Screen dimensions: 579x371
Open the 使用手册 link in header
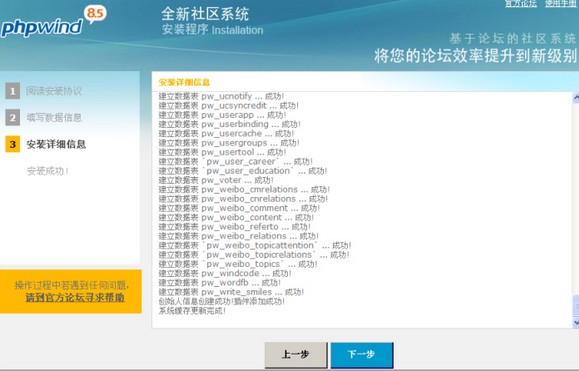tap(561, 3)
